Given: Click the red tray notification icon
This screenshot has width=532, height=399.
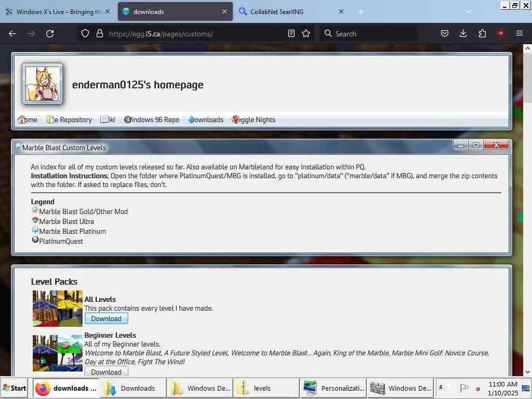Looking at the screenshot, I should pos(478,389).
